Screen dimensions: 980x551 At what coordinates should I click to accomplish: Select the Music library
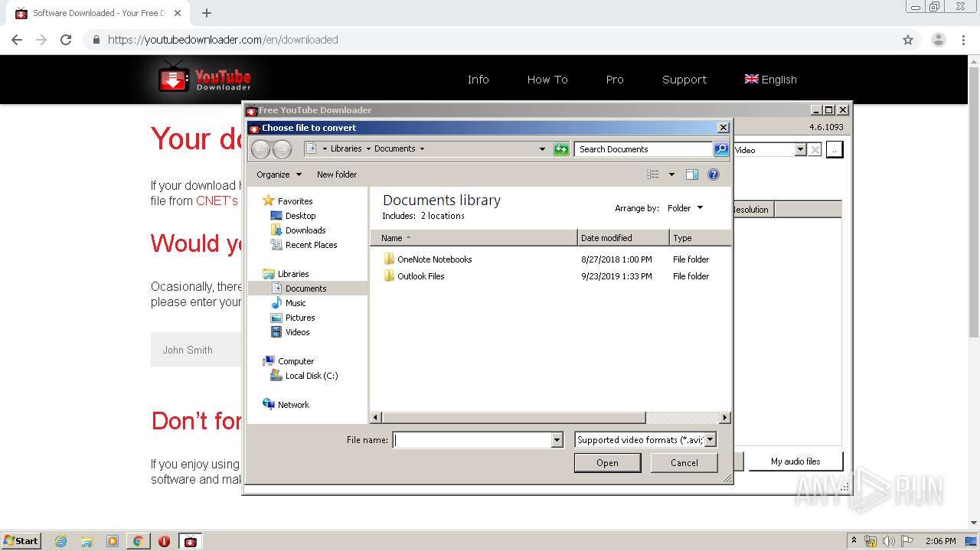pos(296,303)
